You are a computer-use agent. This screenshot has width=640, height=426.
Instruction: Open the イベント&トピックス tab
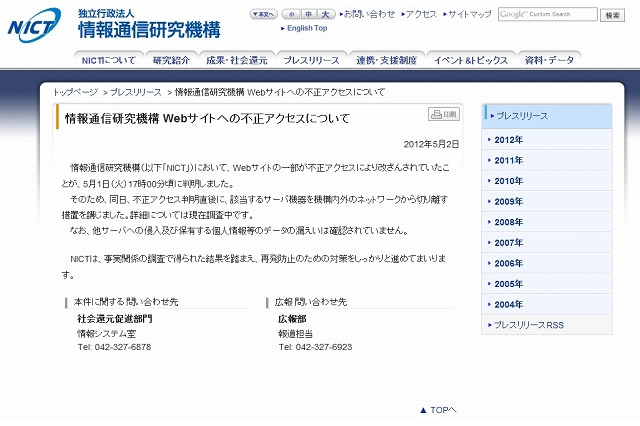click(471, 60)
